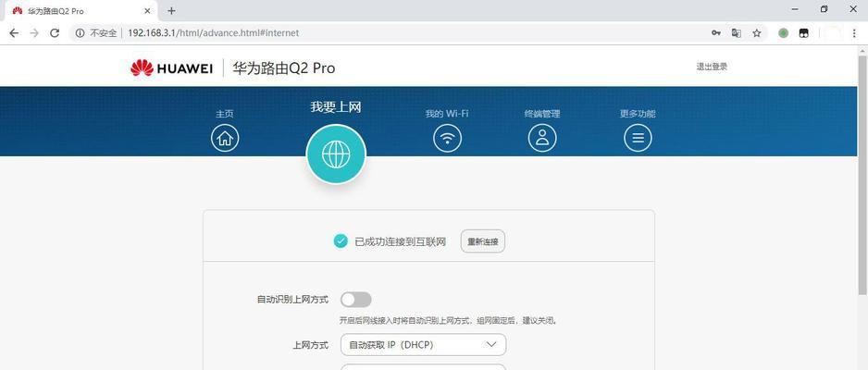Click the 重新连接 button
868x370 pixels.
click(483, 241)
